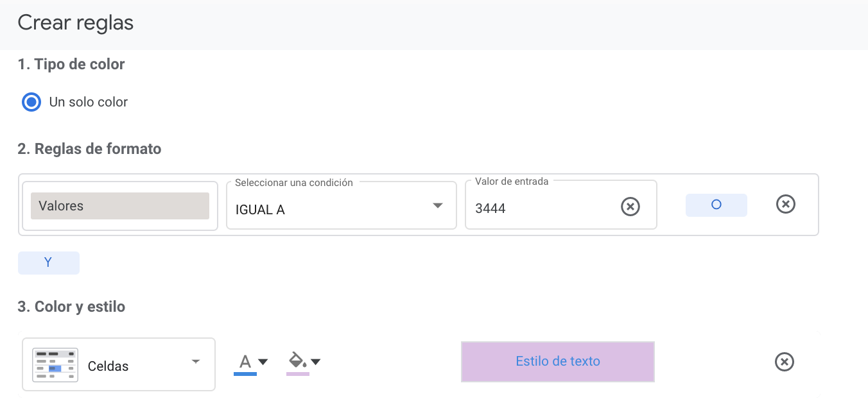The height and width of the screenshot is (408, 868).
Task: Click the "Estilo de texto" preview box
Action: coord(557,362)
